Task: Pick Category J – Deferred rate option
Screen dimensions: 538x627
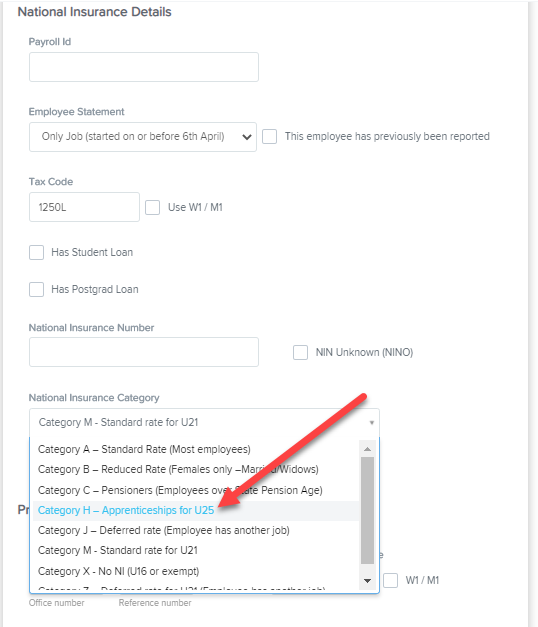Action: point(196,531)
